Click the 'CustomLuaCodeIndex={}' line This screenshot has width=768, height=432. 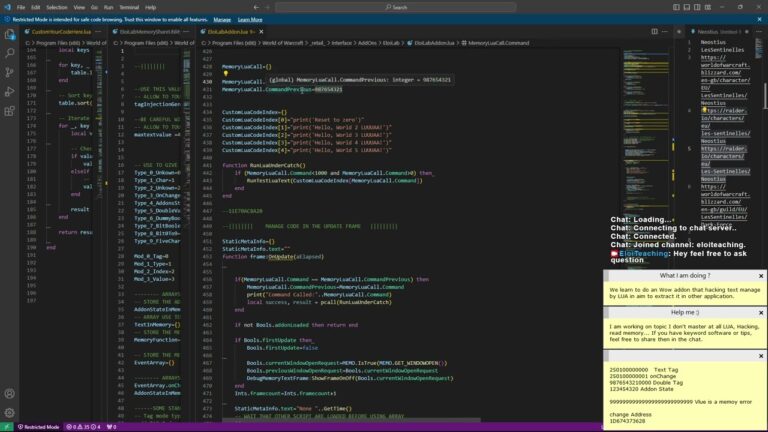pyautogui.click(x=254, y=112)
